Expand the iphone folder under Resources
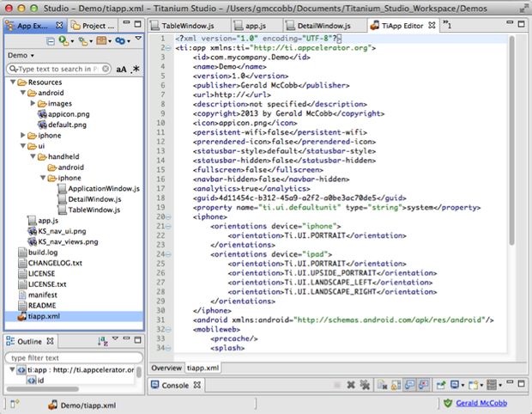Image resolution: width=532 pixels, height=414 pixels. click(23, 135)
